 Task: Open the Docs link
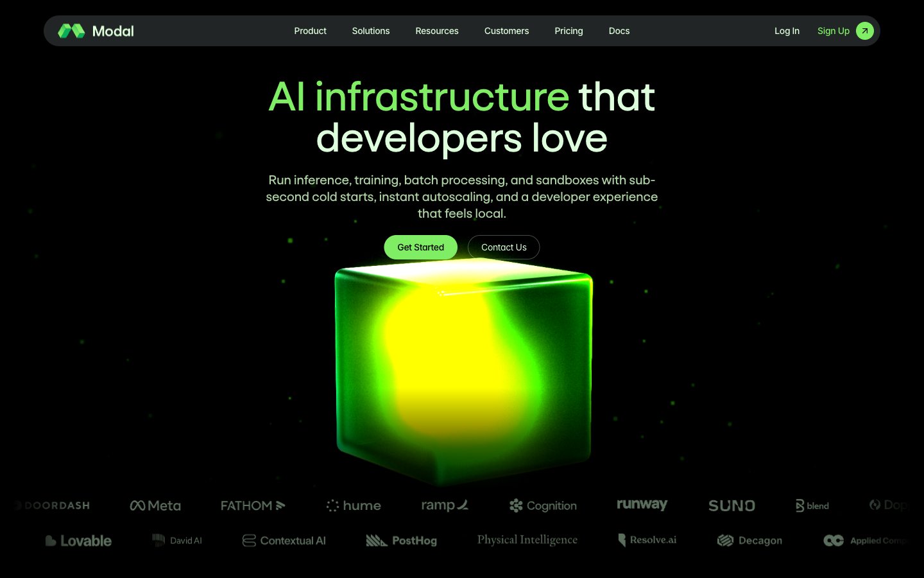619,31
